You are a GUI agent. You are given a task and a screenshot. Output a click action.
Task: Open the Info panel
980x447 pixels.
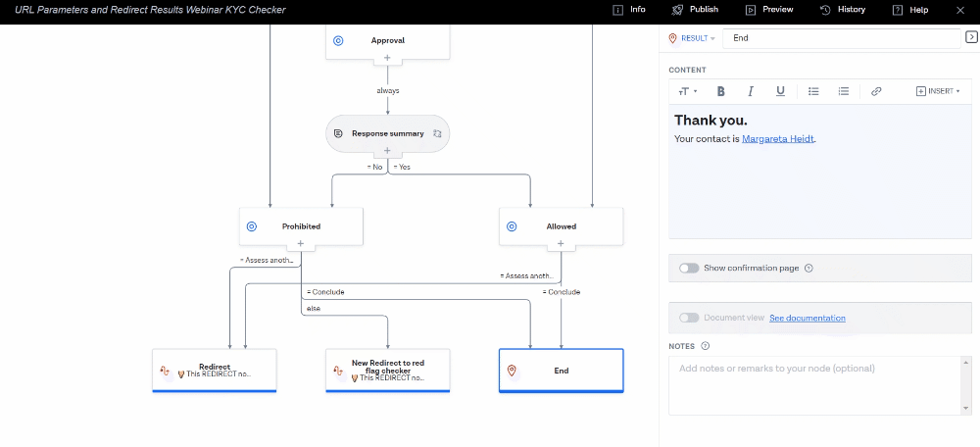point(629,10)
